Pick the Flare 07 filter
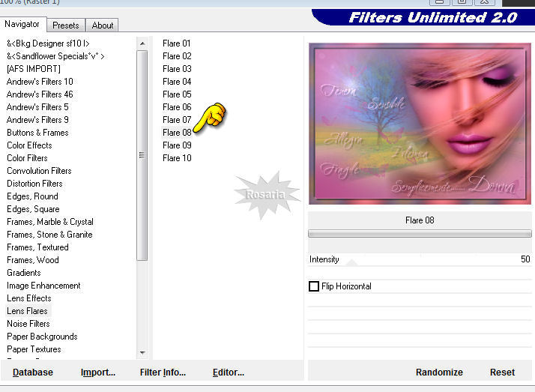Viewport: 535px width, 392px height. point(177,120)
